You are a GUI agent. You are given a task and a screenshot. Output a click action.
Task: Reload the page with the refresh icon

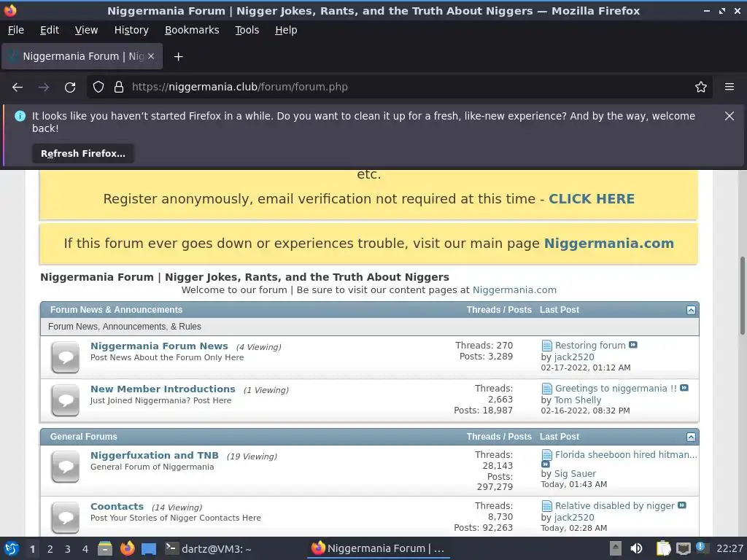70,87
